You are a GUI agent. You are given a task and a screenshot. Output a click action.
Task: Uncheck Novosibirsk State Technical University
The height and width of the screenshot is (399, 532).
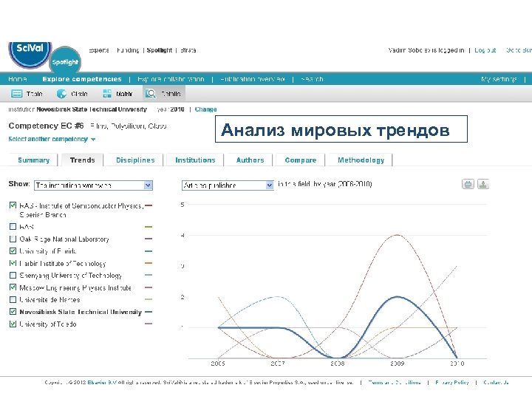click(13, 312)
